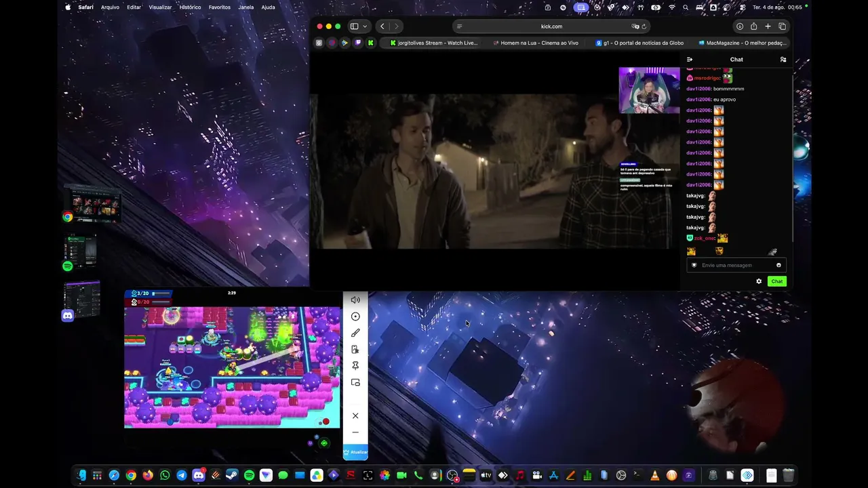
Task: Reload the kick.com page
Action: (644, 26)
